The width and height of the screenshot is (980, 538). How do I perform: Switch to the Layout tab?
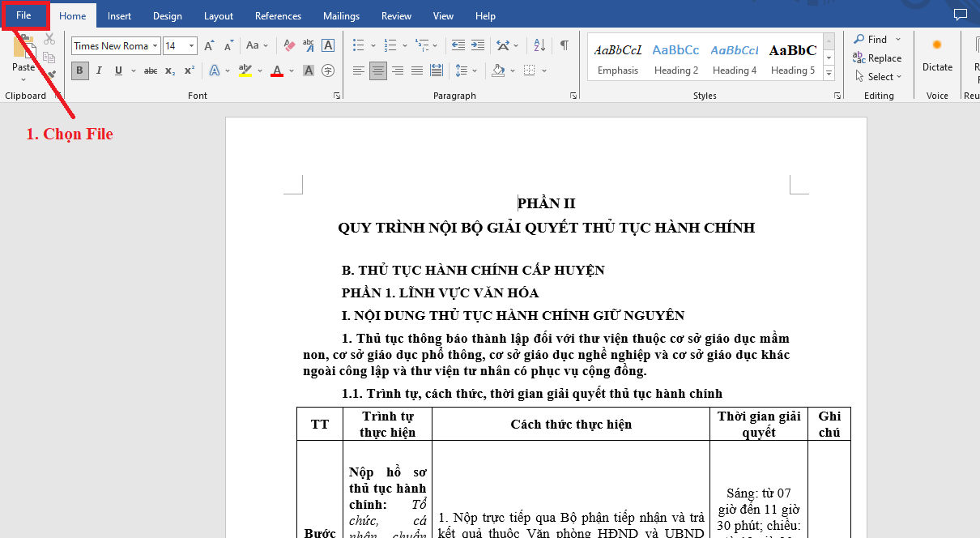pos(219,15)
